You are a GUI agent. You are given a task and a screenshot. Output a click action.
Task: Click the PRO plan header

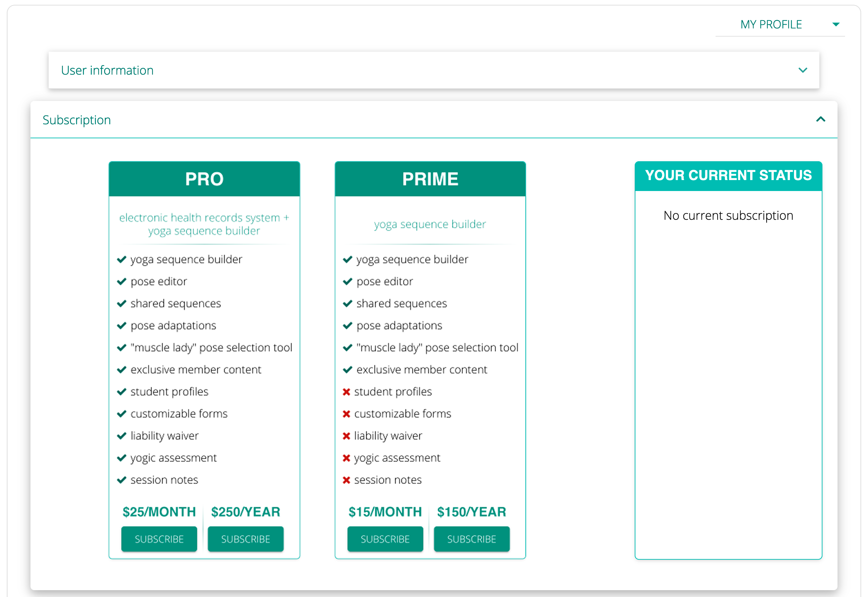(204, 179)
